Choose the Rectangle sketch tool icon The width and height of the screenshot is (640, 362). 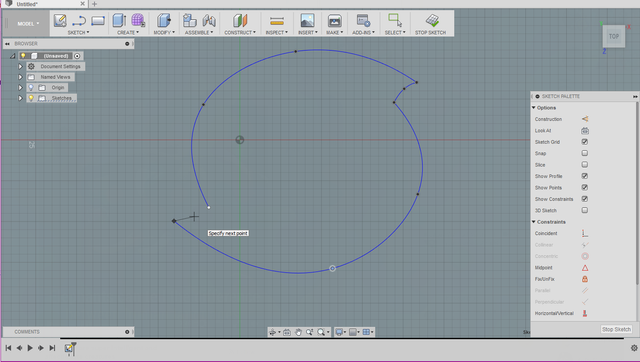pos(98,20)
